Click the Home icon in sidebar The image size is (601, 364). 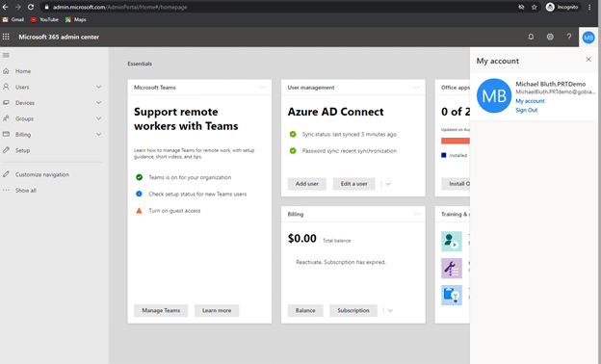coord(6,71)
